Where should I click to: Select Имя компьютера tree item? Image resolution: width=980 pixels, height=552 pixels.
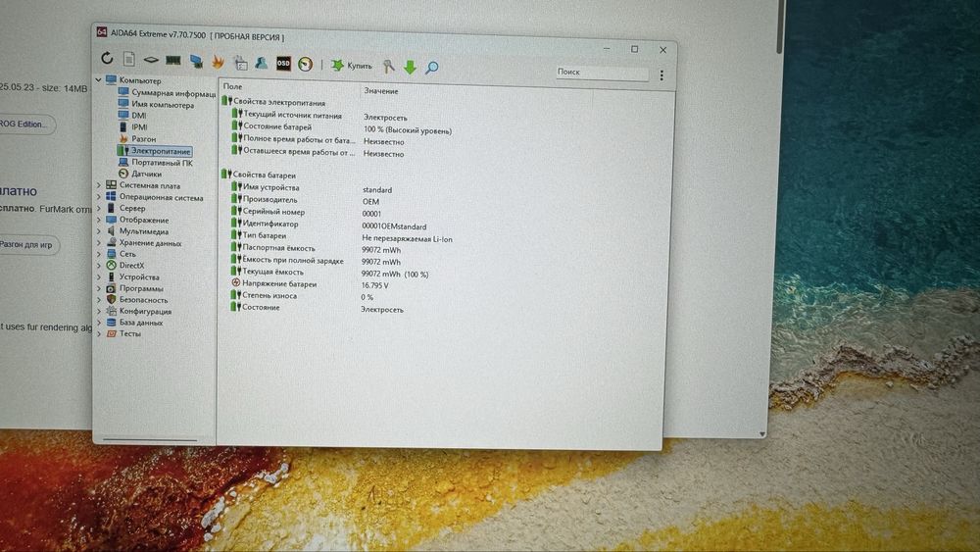pyautogui.click(x=156, y=104)
